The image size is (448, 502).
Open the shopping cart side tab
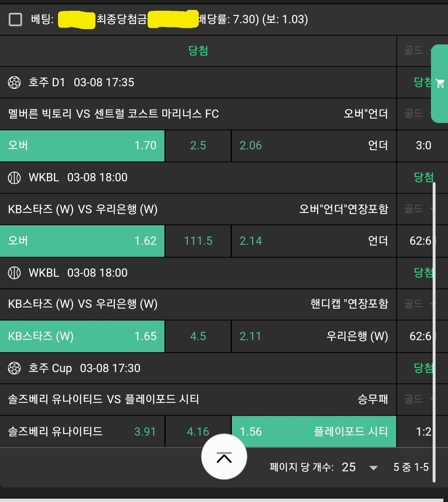(440, 83)
